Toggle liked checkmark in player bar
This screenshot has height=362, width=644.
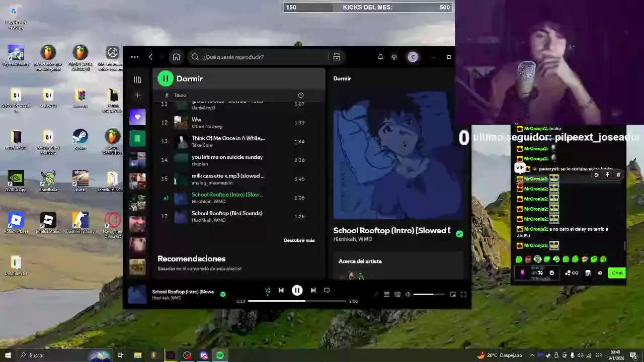click(223, 294)
